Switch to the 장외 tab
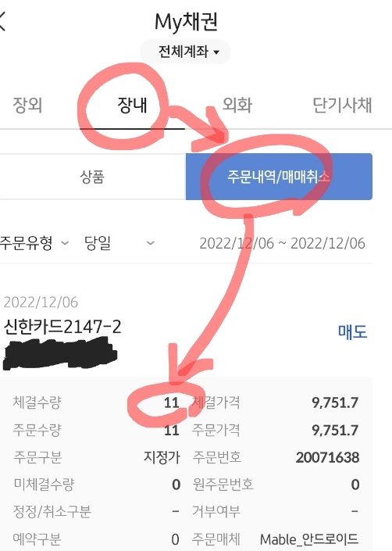This screenshot has width=392, height=551. [27, 105]
